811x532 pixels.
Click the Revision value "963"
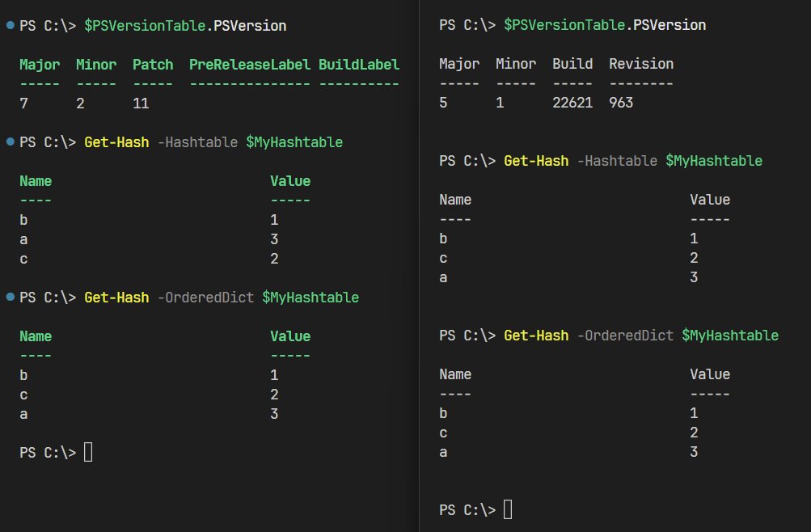(x=621, y=103)
